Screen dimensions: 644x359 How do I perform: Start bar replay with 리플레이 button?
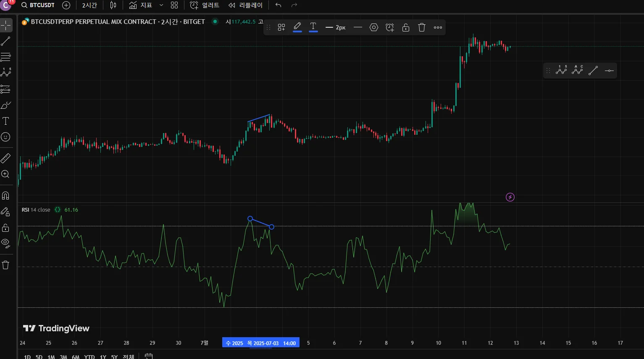tap(246, 5)
